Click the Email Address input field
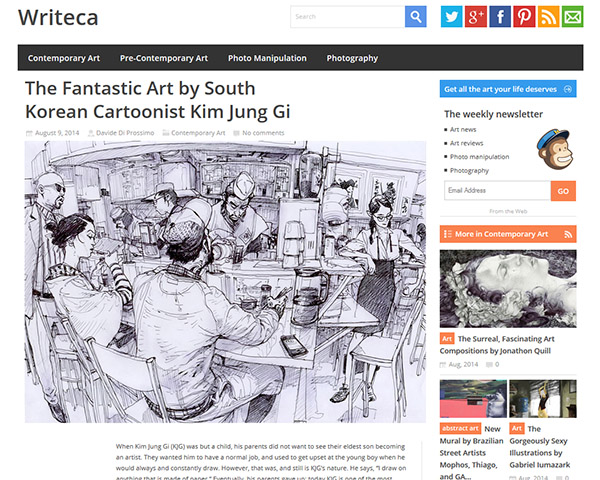This screenshot has height=480, width=600. coord(497,191)
